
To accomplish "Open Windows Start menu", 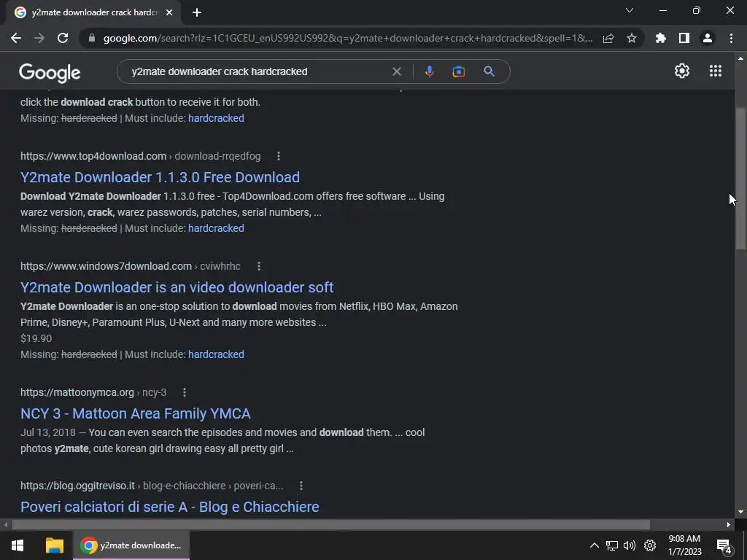I will coord(18,545).
